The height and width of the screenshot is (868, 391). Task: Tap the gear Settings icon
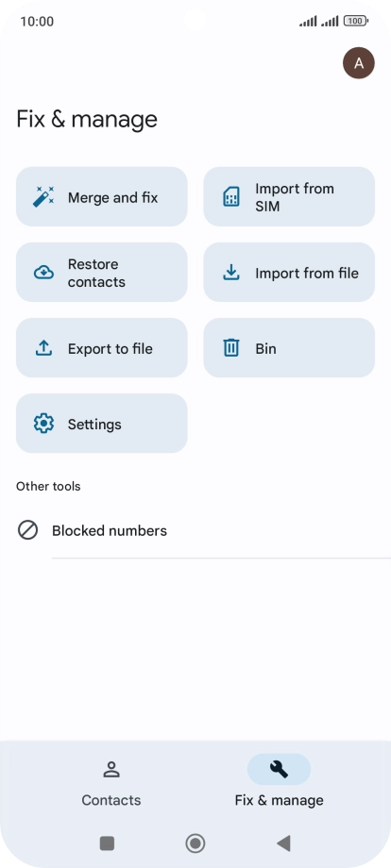(x=43, y=424)
